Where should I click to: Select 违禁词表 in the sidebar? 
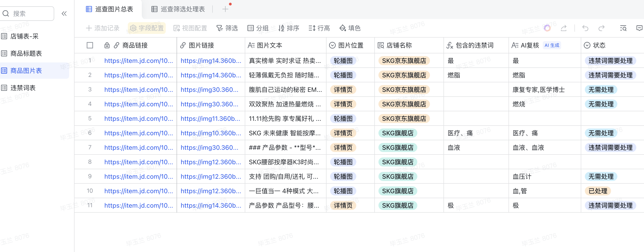click(23, 88)
